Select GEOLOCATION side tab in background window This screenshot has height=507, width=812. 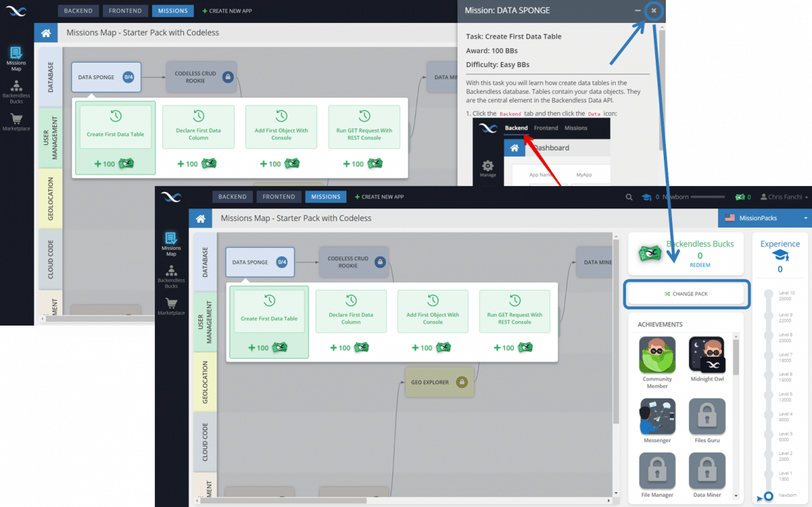coord(51,198)
